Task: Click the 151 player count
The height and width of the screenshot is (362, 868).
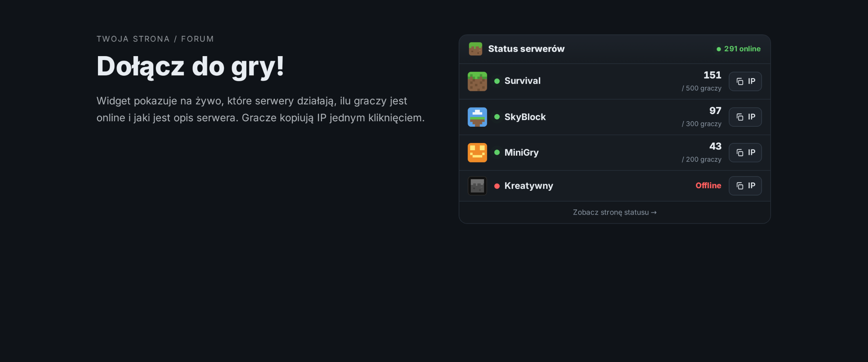Action: pos(712,75)
